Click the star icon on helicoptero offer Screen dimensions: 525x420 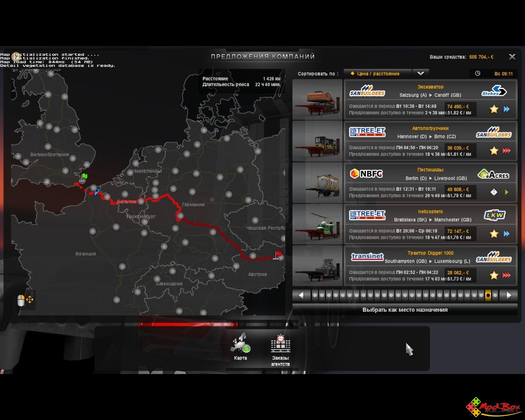point(494,234)
